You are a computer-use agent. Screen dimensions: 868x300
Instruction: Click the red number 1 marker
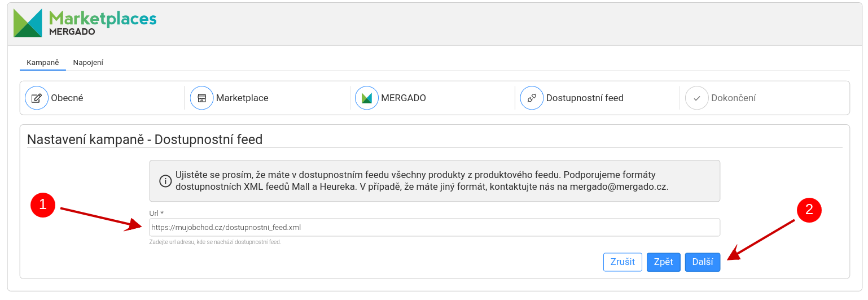42,205
